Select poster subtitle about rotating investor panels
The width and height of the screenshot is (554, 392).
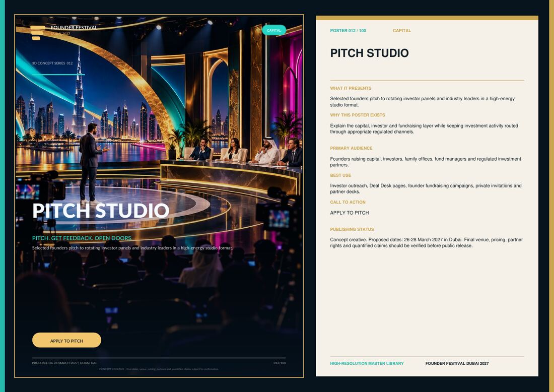tap(132, 248)
